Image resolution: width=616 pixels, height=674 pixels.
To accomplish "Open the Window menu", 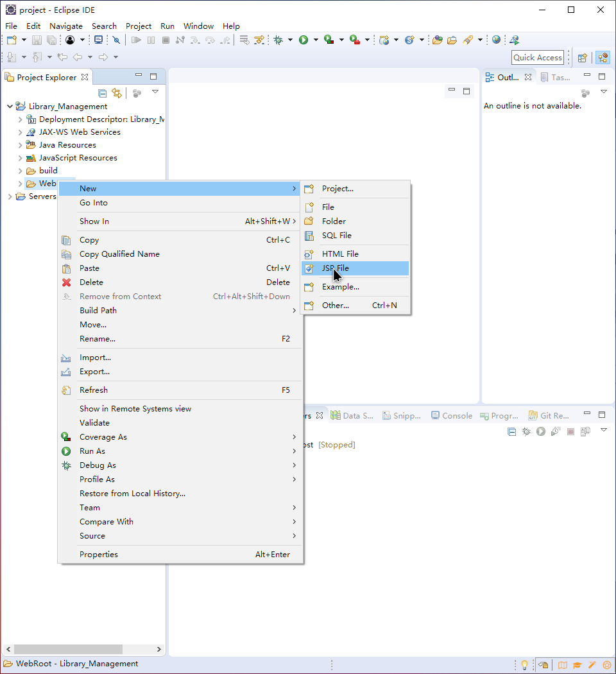I will [x=198, y=26].
